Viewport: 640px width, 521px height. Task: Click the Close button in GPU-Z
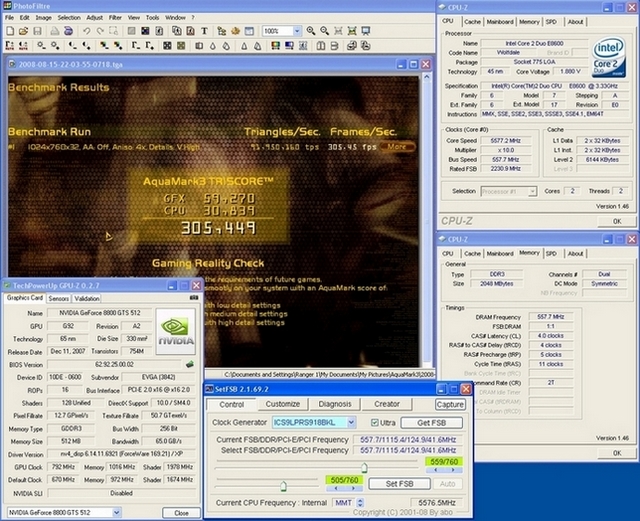pyautogui.click(x=181, y=513)
